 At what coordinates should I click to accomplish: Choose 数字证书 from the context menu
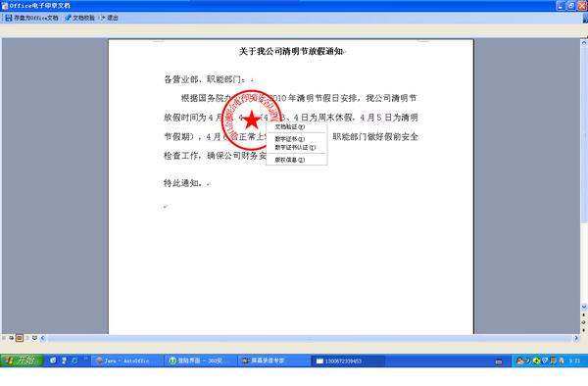pos(289,139)
